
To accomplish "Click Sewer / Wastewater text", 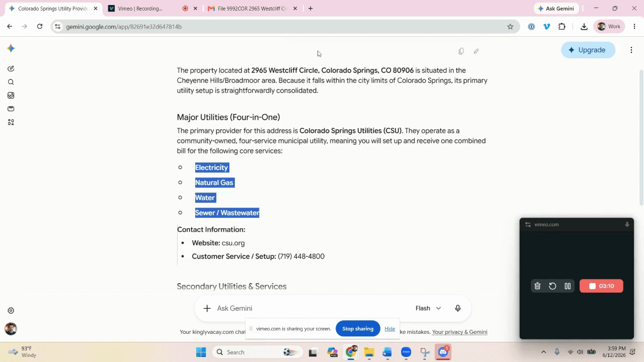I will click(x=227, y=213).
